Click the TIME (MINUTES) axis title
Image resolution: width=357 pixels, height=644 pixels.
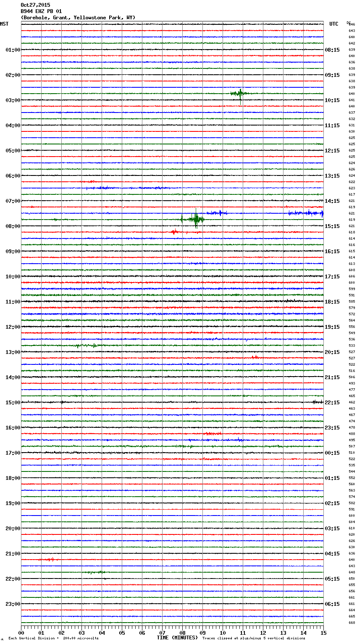177,638
